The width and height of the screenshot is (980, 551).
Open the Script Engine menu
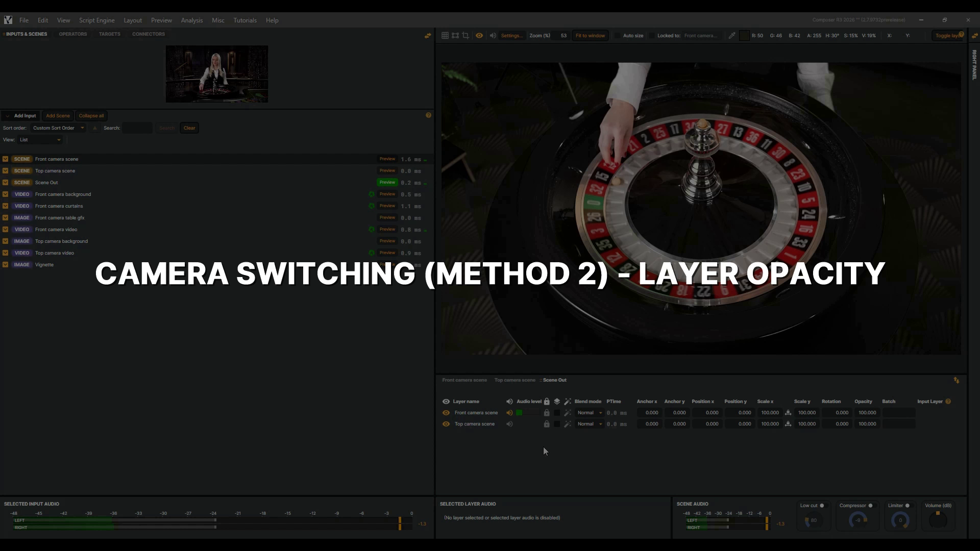tap(96, 20)
